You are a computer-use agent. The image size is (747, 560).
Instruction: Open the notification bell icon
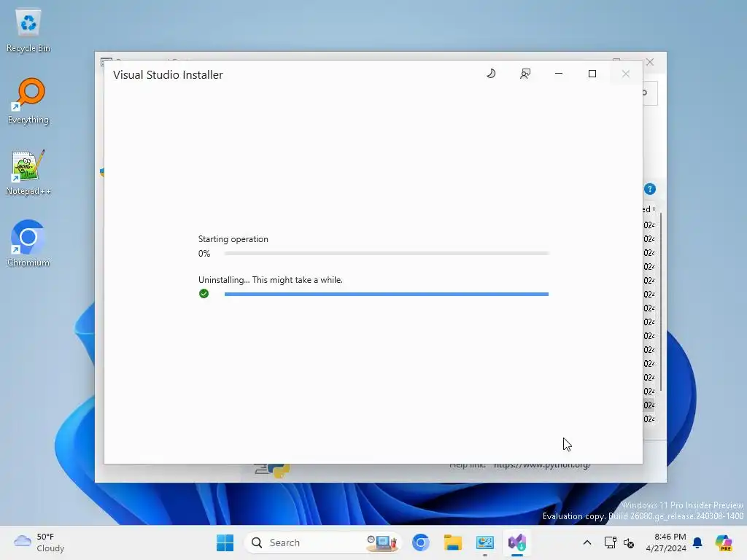coord(697,542)
